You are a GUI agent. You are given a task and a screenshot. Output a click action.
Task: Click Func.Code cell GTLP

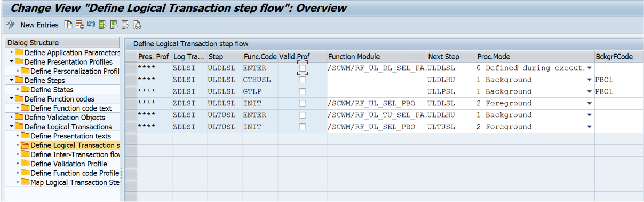tap(260, 92)
